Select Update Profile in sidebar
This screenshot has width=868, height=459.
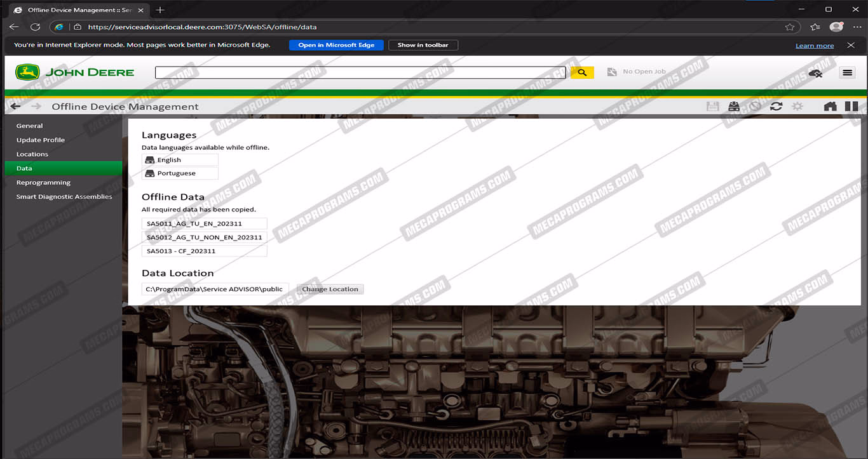(41, 140)
